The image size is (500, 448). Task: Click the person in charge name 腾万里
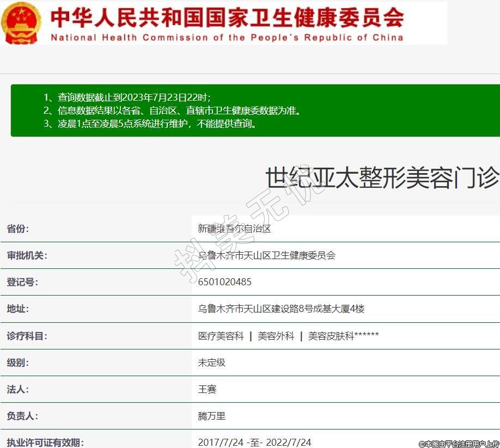(211, 416)
